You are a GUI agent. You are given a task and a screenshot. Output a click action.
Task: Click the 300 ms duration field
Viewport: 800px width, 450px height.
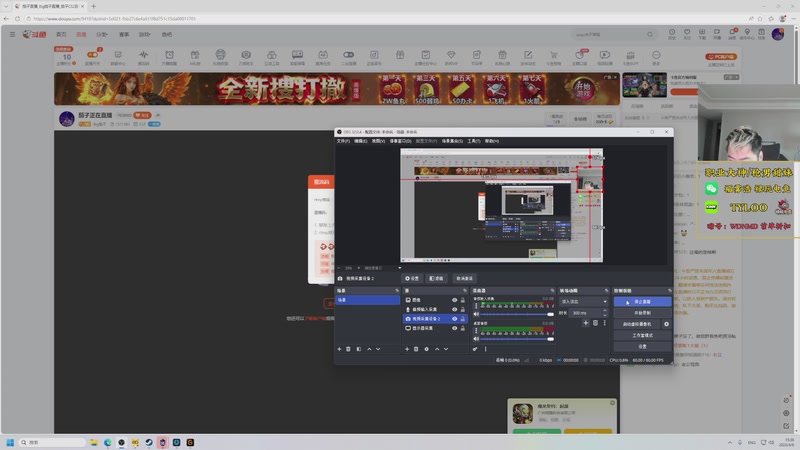point(585,313)
